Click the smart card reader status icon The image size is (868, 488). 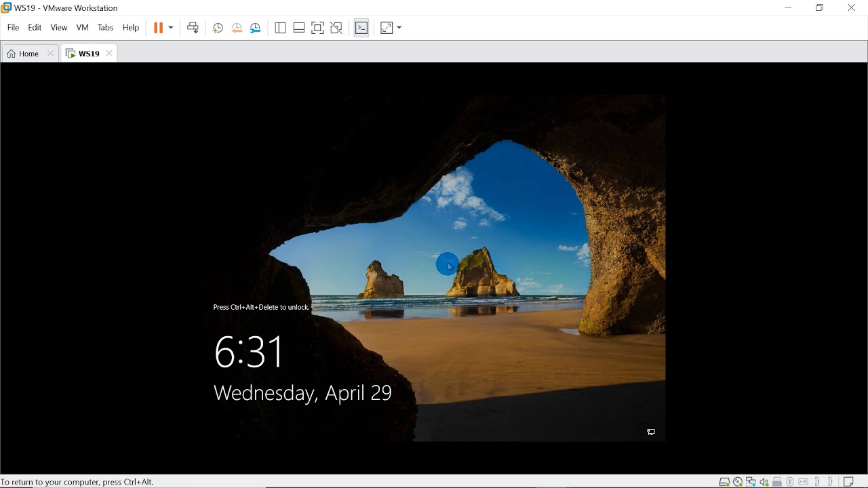tap(804, 482)
